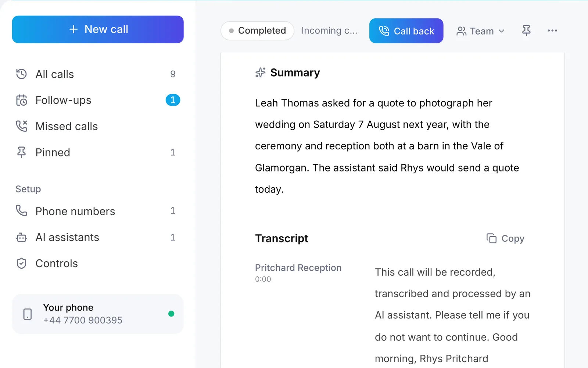Show Missed calls

[98, 126]
